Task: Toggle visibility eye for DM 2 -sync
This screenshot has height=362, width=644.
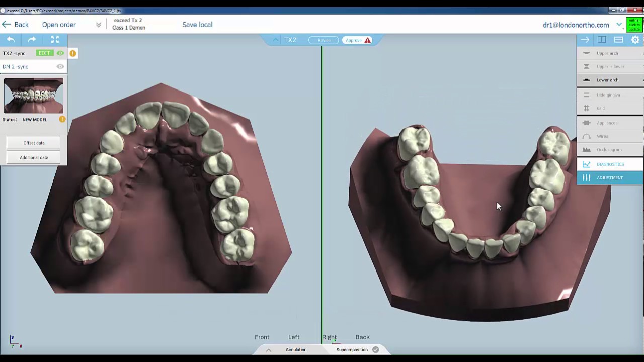Action: (x=60, y=66)
